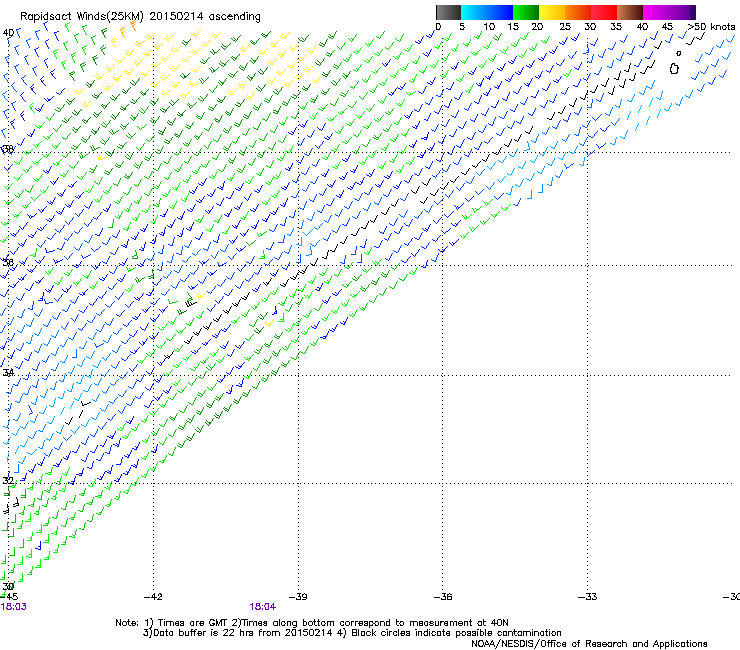This screenshot has height=650, width=740.
Task: Click the blue 10-15 knots legend swatch
Action: click(x=500, y=12)
